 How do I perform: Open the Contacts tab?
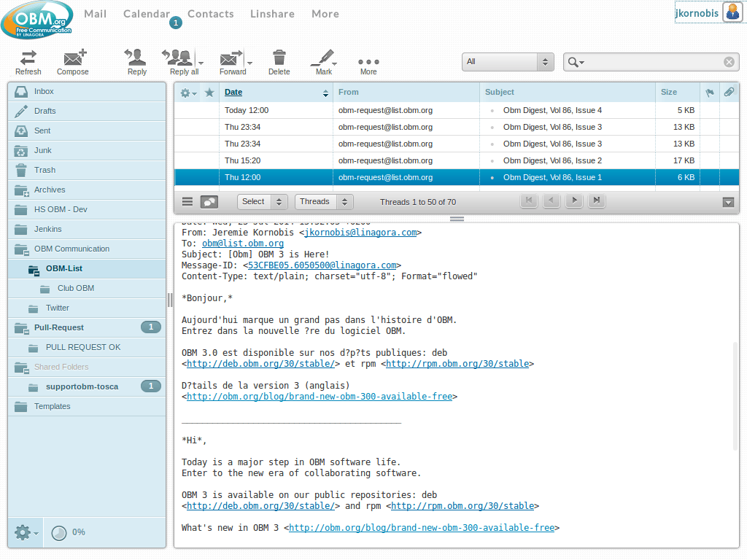coord(211,14)
